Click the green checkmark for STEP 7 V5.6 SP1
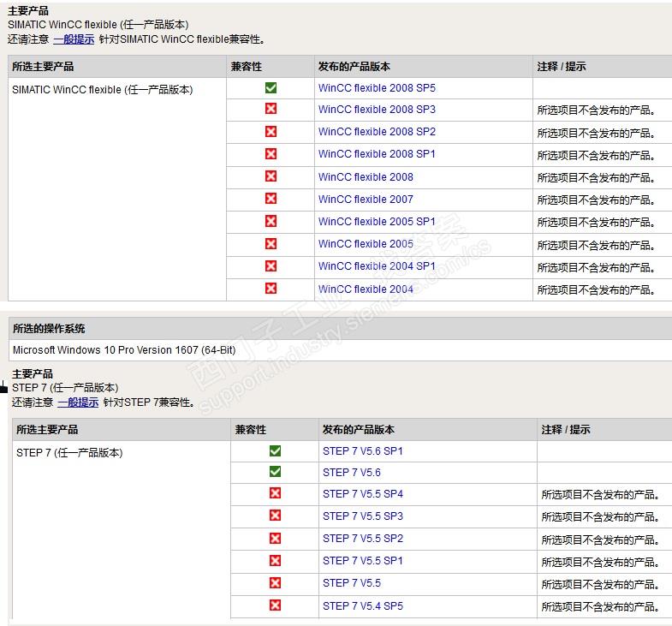 [x=275, y=450]
